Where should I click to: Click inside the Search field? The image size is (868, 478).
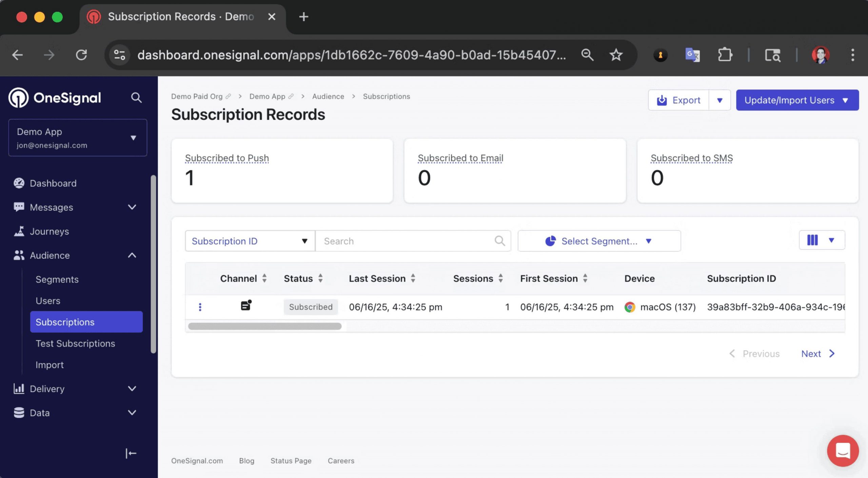390,241
